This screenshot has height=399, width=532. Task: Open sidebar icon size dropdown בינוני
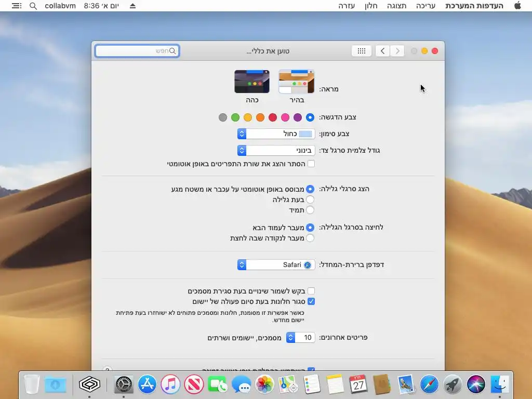(x=276, y=150)
